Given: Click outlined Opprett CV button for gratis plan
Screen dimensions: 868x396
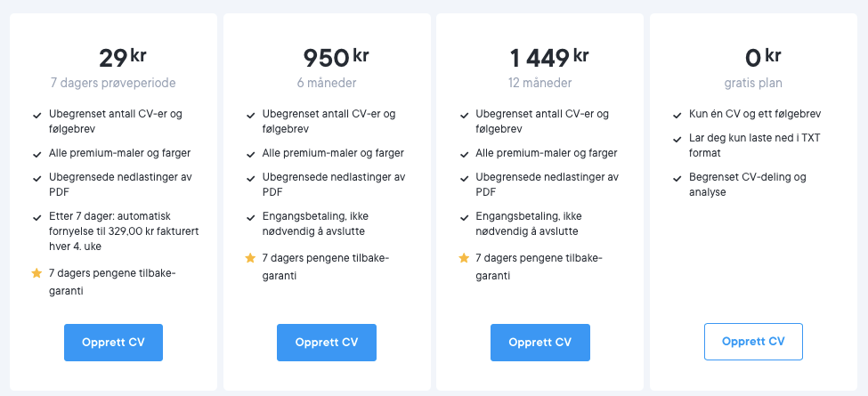Looking at the screenshot, I should (753, 342).
